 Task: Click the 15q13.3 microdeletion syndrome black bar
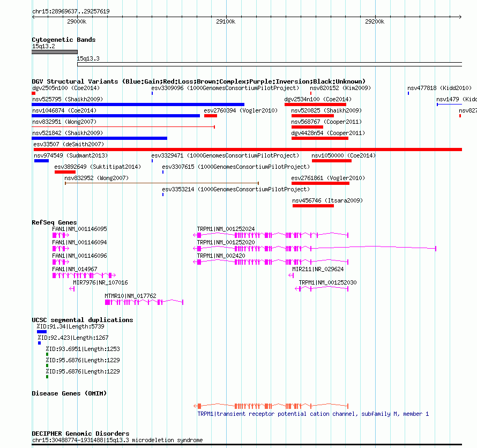coord(247,445)
